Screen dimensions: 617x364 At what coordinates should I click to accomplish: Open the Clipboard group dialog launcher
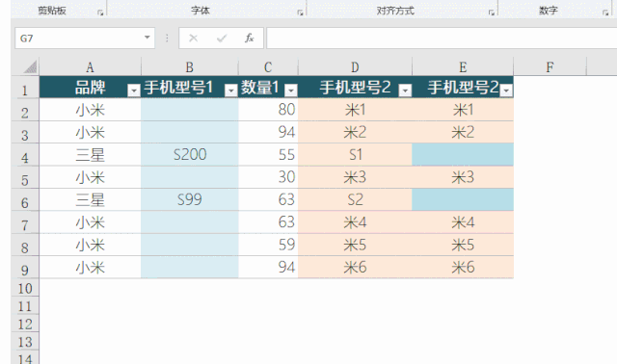tap(100, 13)
